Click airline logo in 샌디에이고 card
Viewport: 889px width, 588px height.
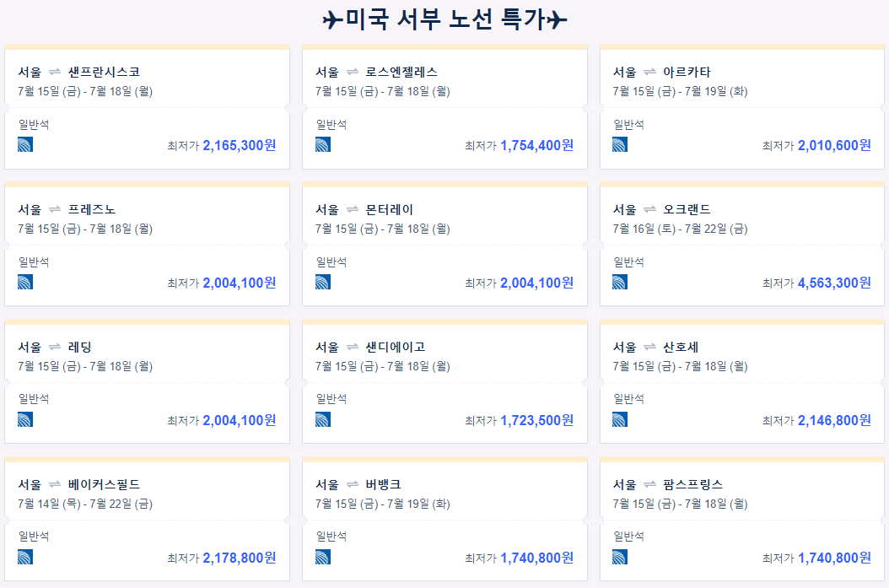[x=322, y=419]
